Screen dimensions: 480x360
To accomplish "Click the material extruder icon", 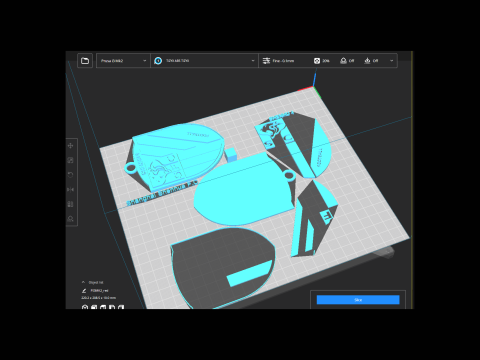I will click(158, 61).
